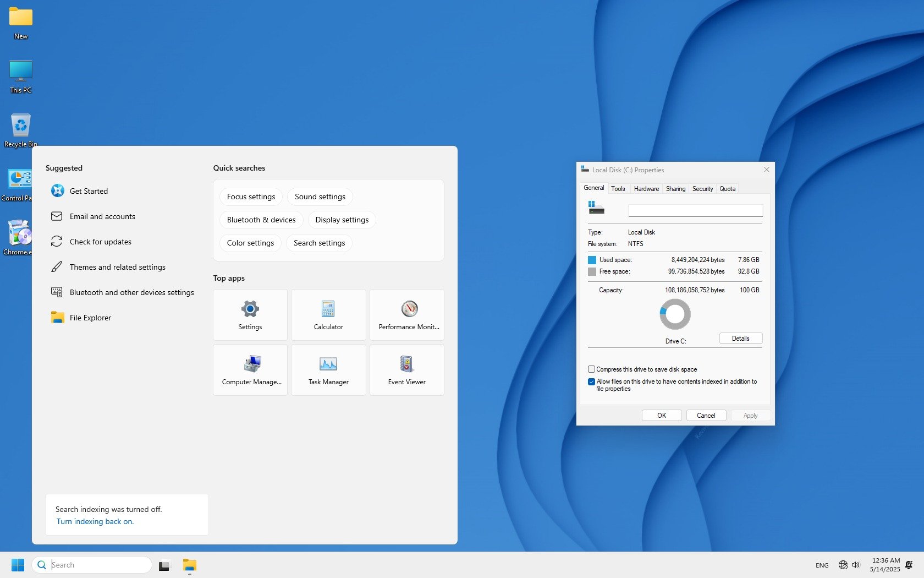Open Performance Monitor tile
Image resolution: width=924 pixels, height=578 pixels.
[x=407, y=314]
